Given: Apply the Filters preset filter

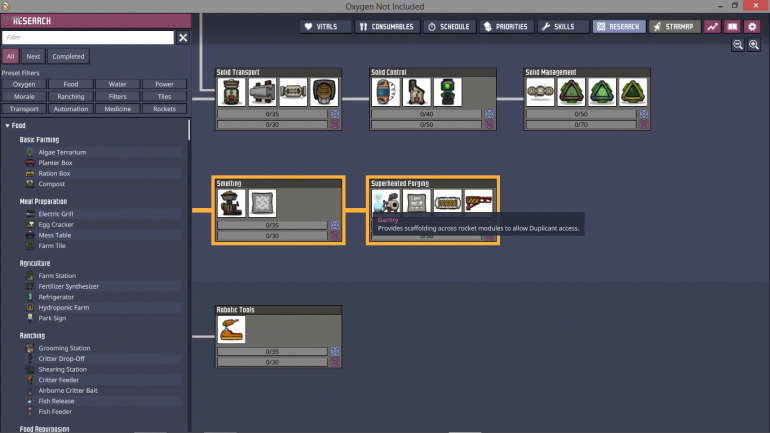Looking at the screenshot, I should [x=117, y=96].
